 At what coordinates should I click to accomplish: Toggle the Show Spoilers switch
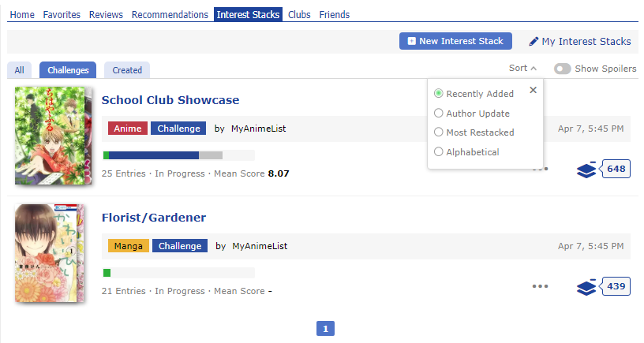pos(562,69)
